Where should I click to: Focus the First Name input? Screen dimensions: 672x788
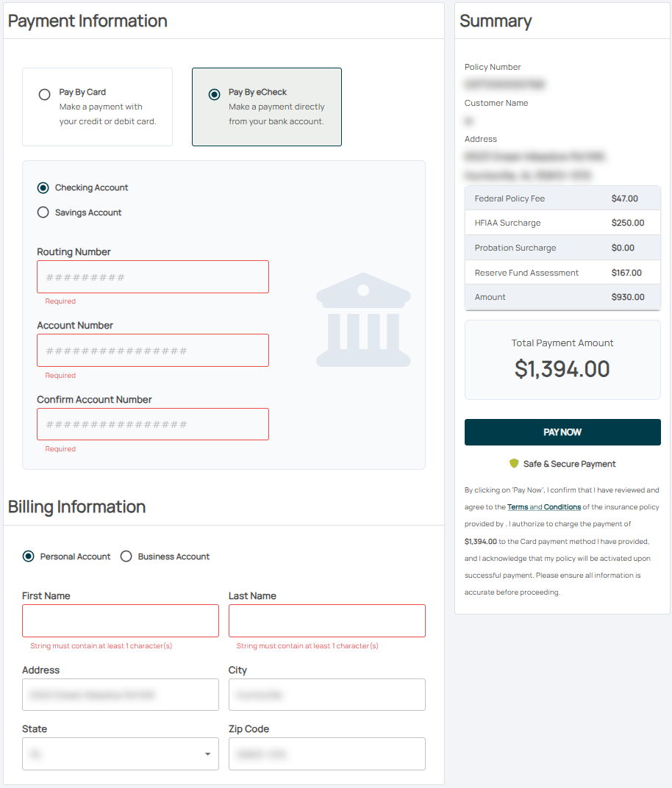coord(121,620)
